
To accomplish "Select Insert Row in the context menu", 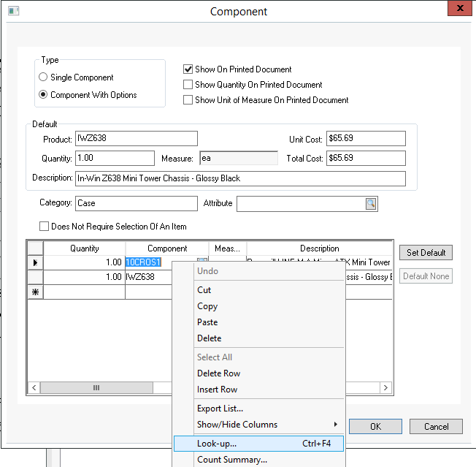I will coord(217,390).
